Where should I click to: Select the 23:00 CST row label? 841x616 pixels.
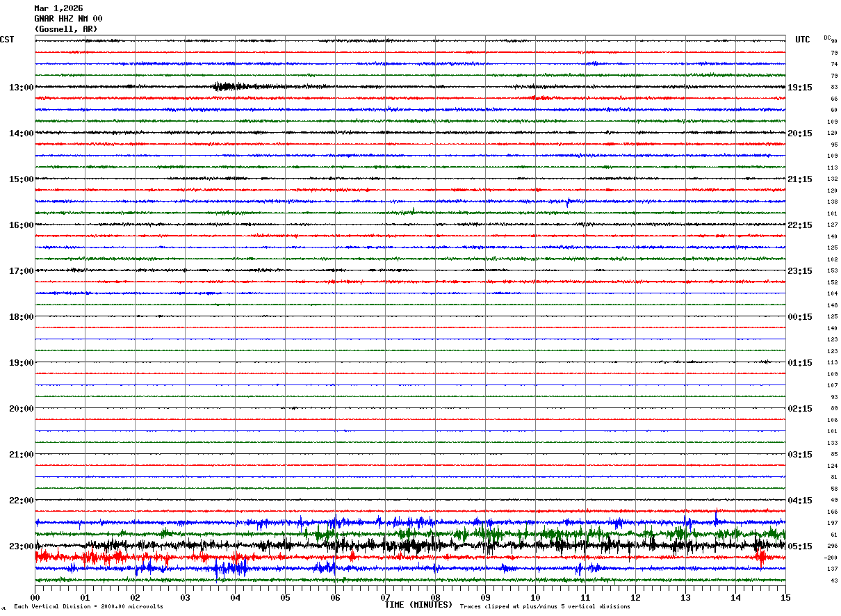coord(21,546)
